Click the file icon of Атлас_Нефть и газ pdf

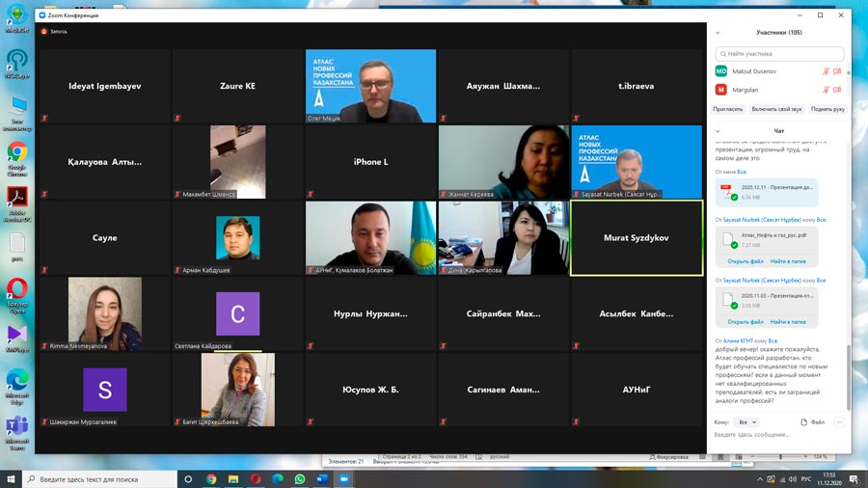click(728, 239)
